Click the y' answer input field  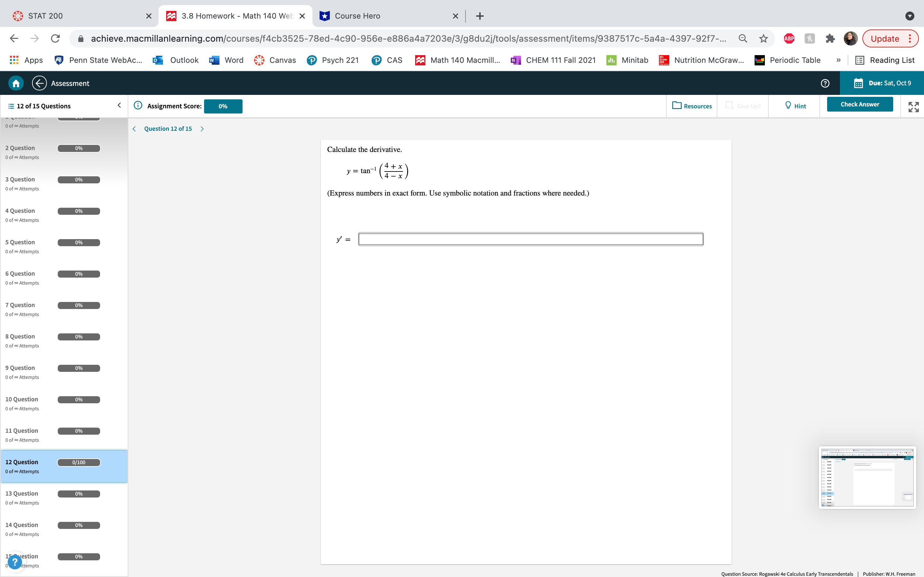pos(530,239)
